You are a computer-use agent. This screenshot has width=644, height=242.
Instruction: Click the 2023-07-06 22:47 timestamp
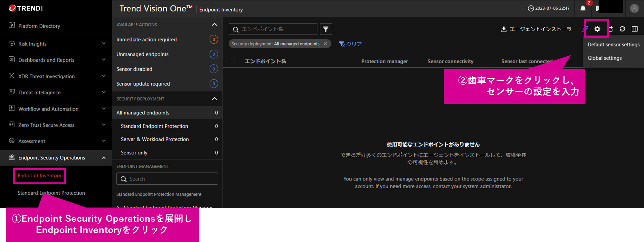[552, 8]
